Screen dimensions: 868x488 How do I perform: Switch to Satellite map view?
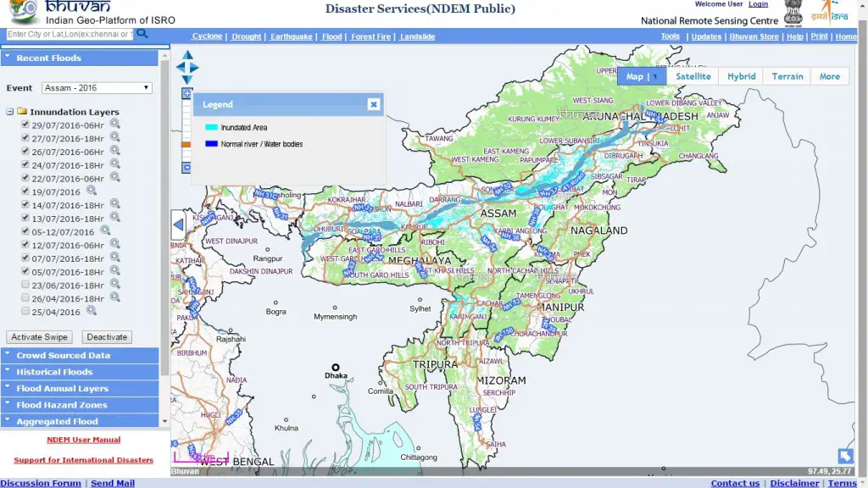click(x=693, y=76)
